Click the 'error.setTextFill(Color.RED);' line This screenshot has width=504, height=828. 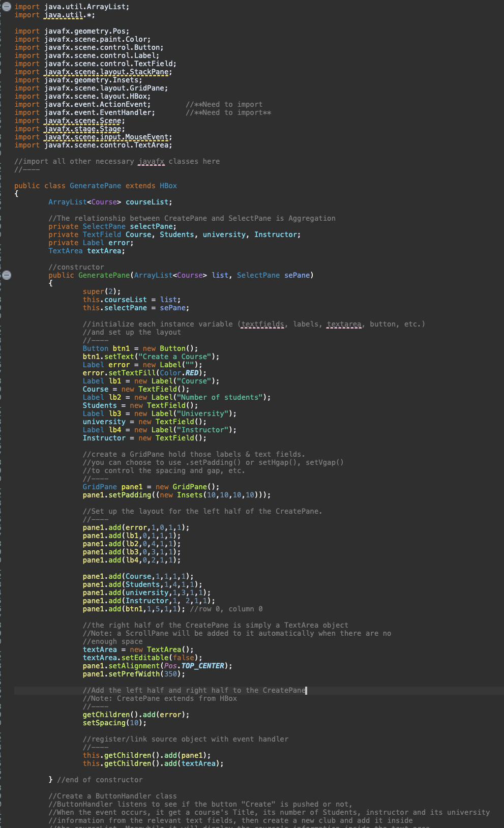click(144, 373)
